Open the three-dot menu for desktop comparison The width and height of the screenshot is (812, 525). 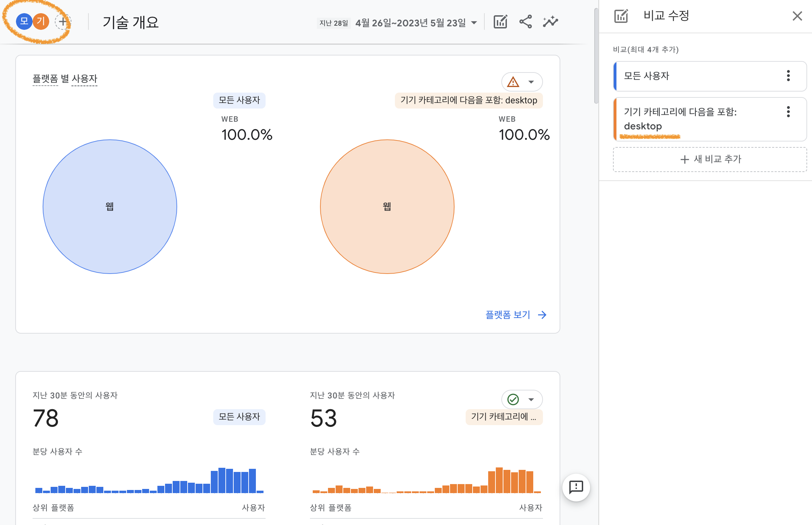click(788, 112)
